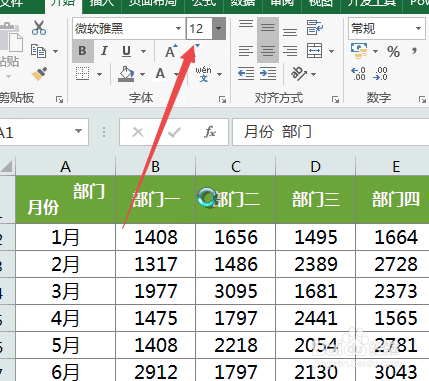Open the font size dropdown arrow
The width and height of the screenshot is (429, 381).
219,29
